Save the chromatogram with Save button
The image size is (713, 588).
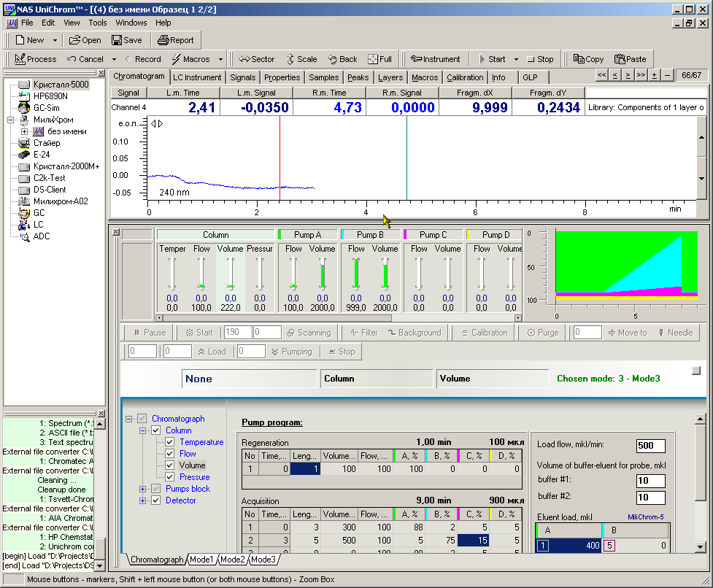point(127,40)
